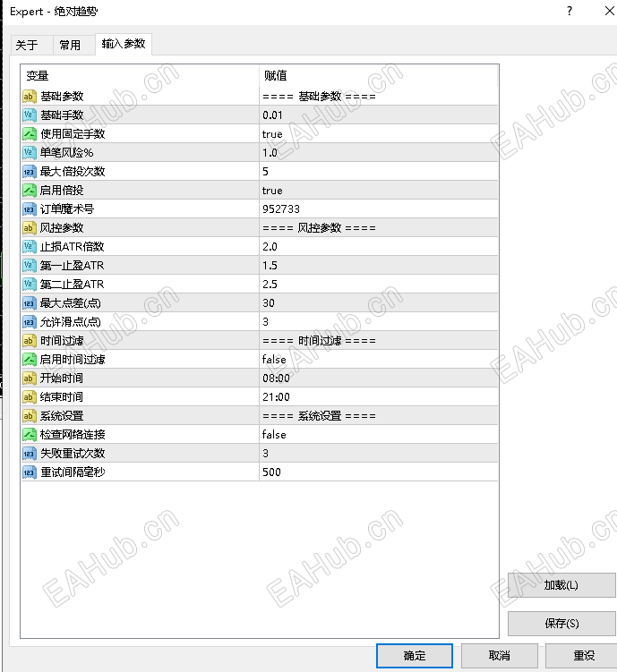Edit the 3 value of 失败重试次数
This screenshot has height=672, width=617.
pyautogui.click(x=379, y=454)
